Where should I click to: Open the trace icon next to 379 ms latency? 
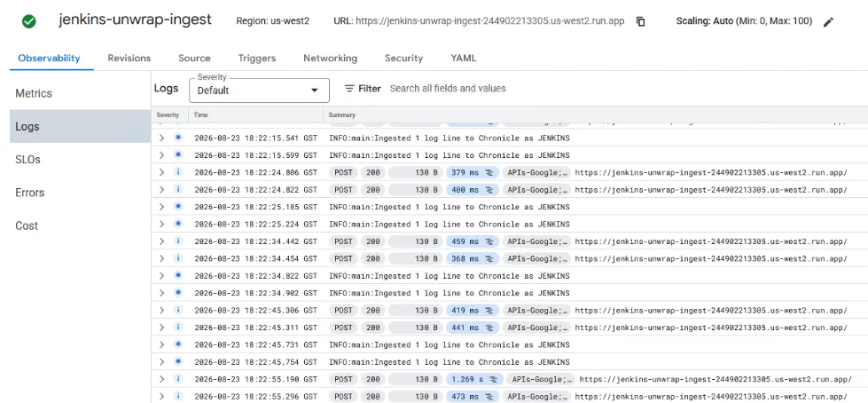coord(489,172)
